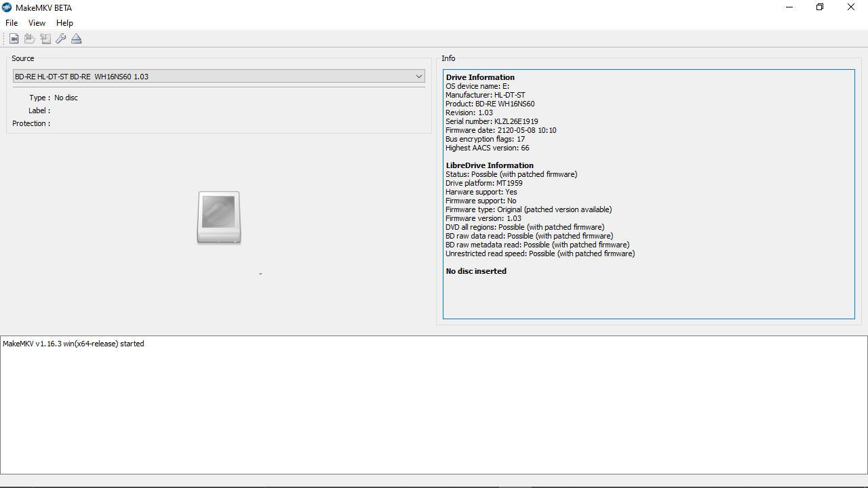This screenshot has height=488, width=868.
Task: Click the "Type : No disc" field
Action: click(x=54, y=98)
